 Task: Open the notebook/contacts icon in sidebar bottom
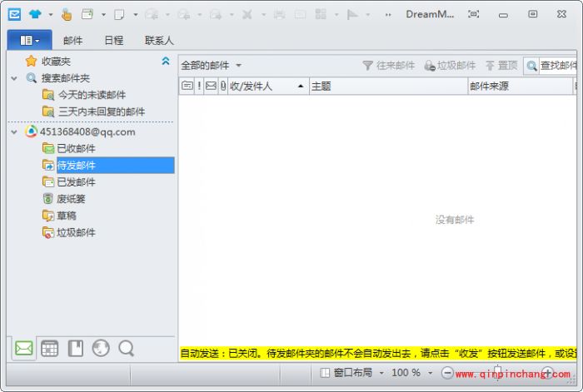point(76,349)
